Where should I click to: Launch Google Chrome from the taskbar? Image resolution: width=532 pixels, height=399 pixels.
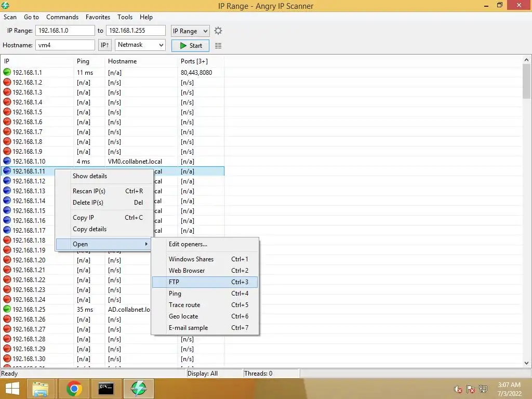(74, 389)
